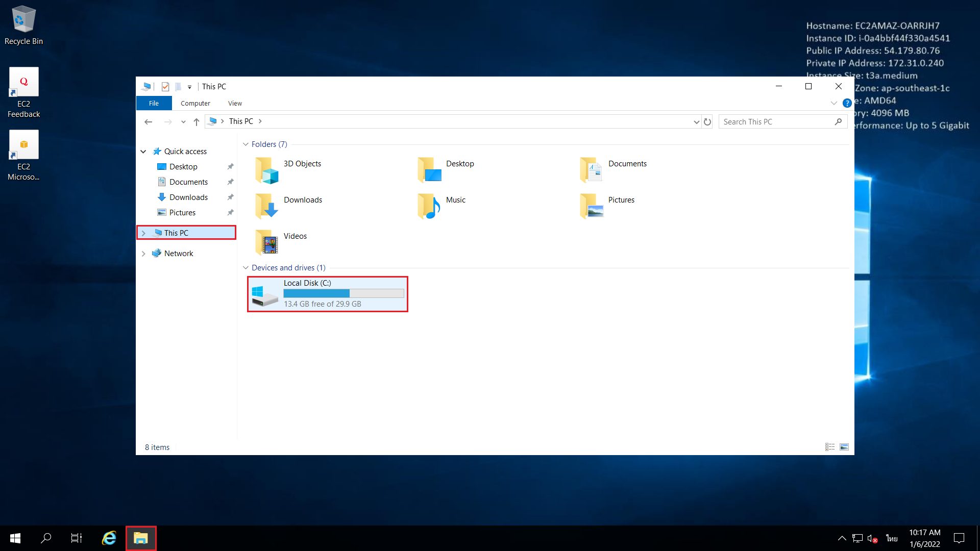The image size is (980, 551).
Task: Open the recent locations dropdown beside navigation arrows
Action: pyautogui.click(x=183, y=121)
